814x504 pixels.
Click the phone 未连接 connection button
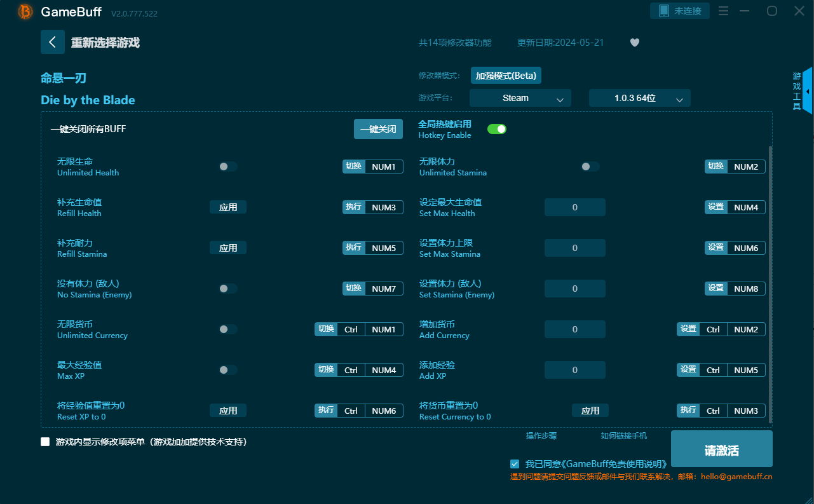click(680, 11)
